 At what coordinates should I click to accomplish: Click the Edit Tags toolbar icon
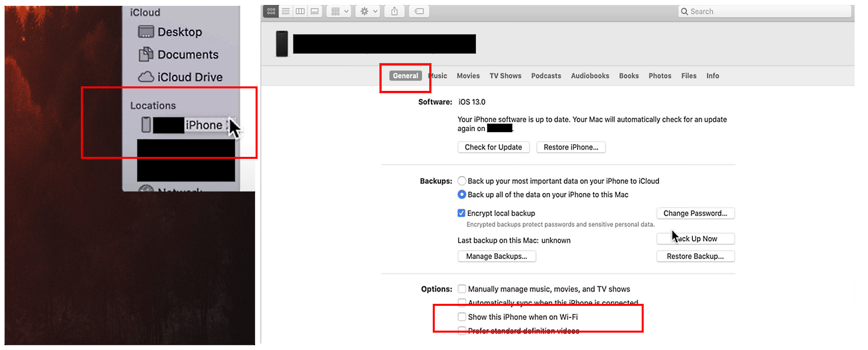[419, 11]
